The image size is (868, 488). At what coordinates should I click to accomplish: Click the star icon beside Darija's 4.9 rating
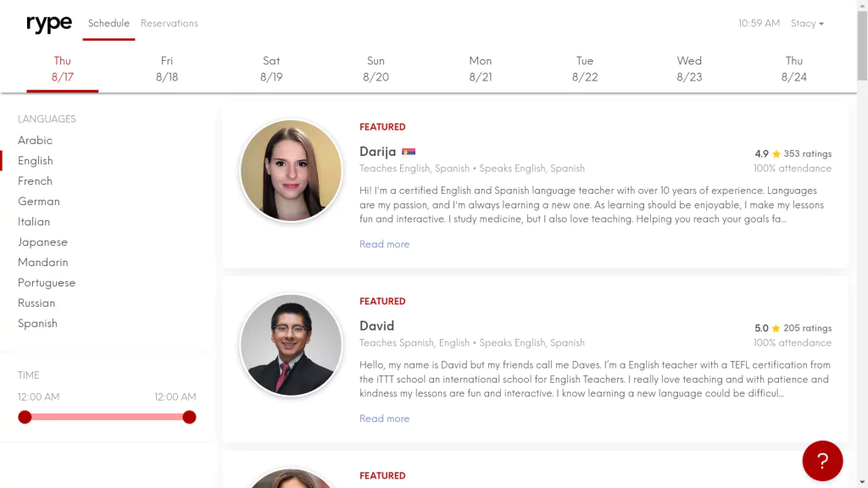pos(776,154)
